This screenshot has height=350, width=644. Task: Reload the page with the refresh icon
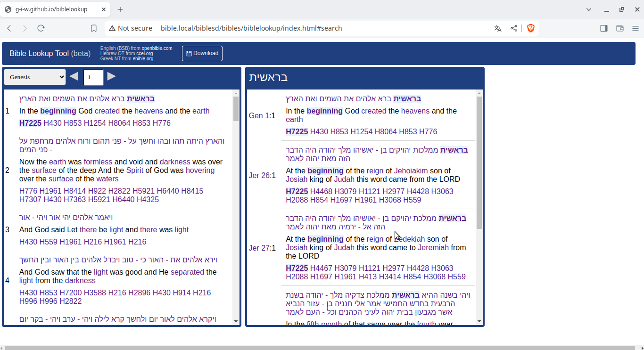[x=41, y=28]
